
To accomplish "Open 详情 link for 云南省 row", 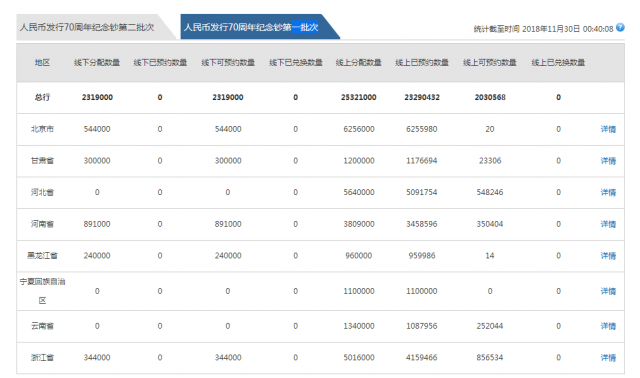I will coord(608,326).
